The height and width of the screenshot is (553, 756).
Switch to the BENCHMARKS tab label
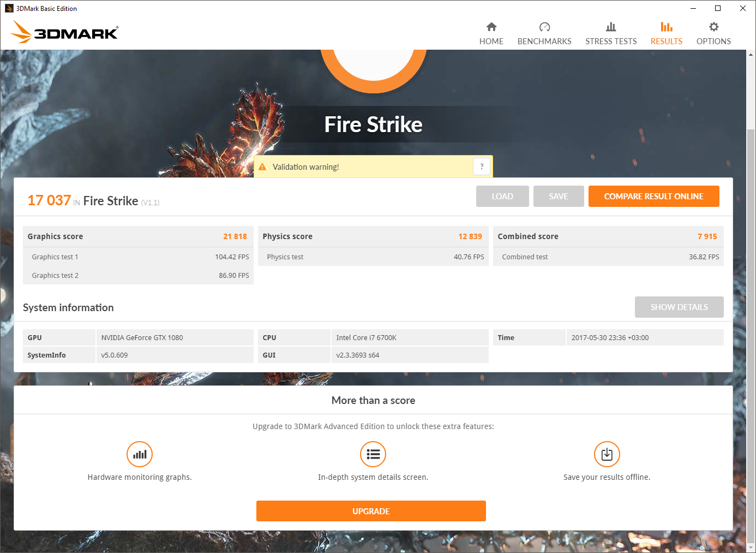544,41
